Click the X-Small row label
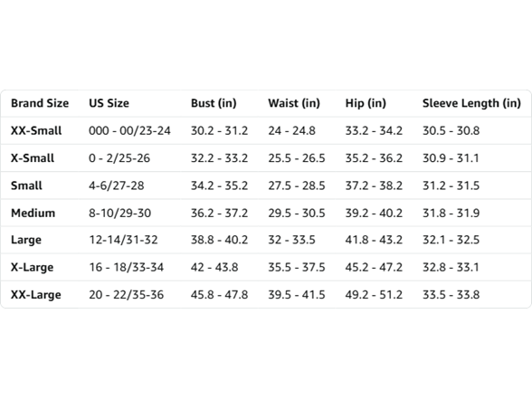Viewport: 532px width, 399px height. click(33, 158)
